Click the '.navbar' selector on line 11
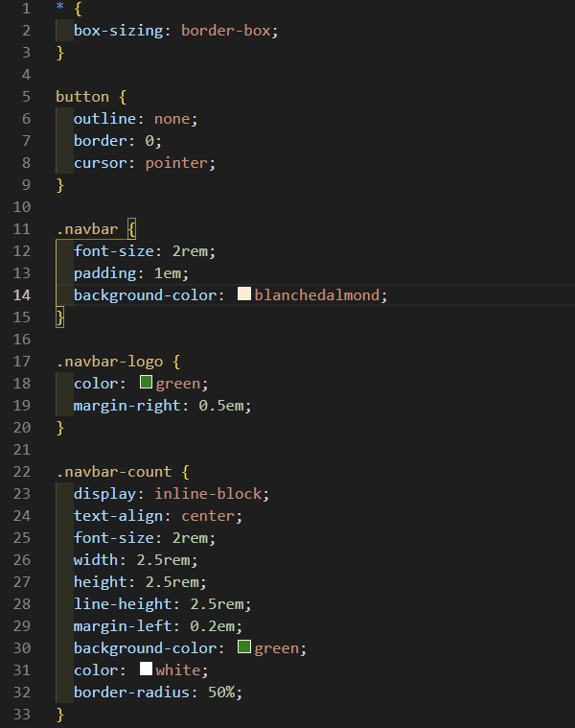The height and width of the screenshot is (728, 575). click(87, 229)
